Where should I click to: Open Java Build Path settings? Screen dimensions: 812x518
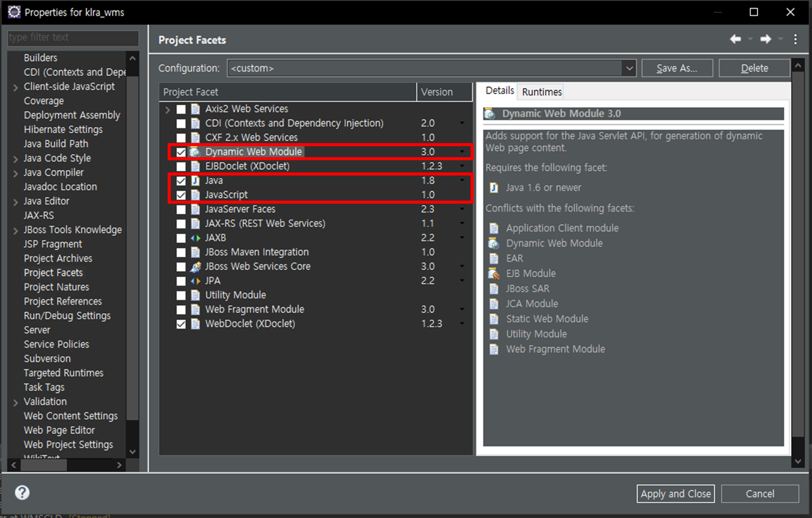(56, 144)
